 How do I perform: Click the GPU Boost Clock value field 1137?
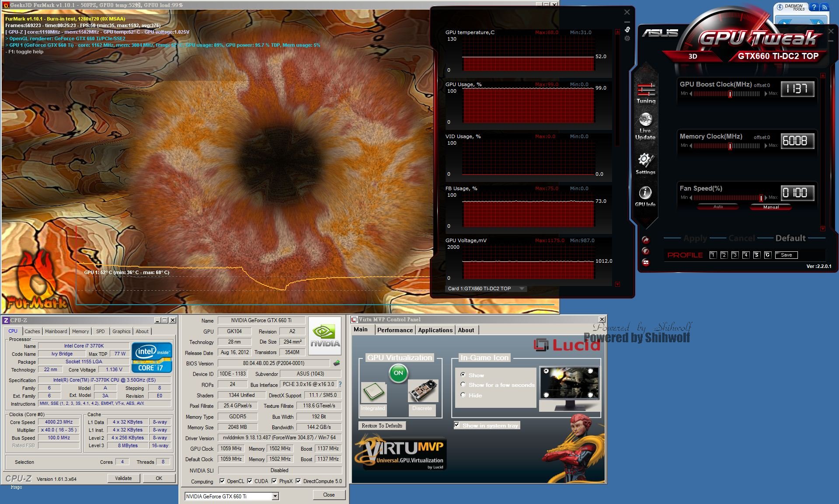click(x=797, y=89)
